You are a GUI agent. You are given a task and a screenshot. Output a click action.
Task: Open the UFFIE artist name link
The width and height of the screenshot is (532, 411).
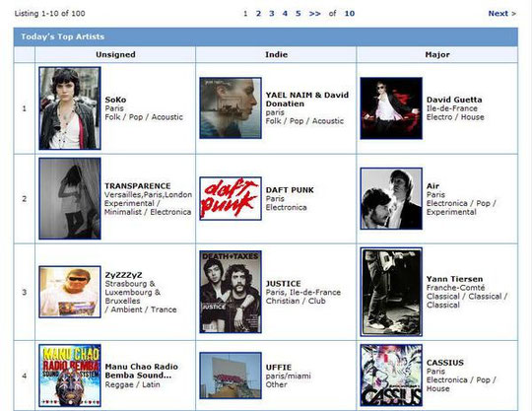[279, 368]
